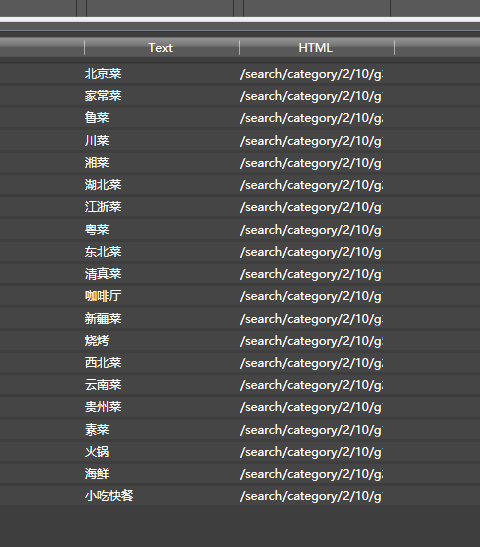
Task: Select the 西北菜 text cell
Action: tap(103, 363)
